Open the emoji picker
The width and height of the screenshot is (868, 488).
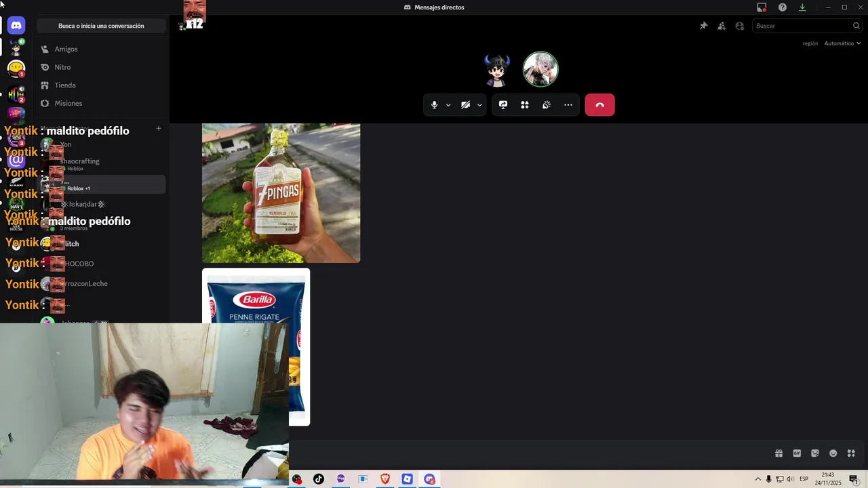click(x=833, y=453)
